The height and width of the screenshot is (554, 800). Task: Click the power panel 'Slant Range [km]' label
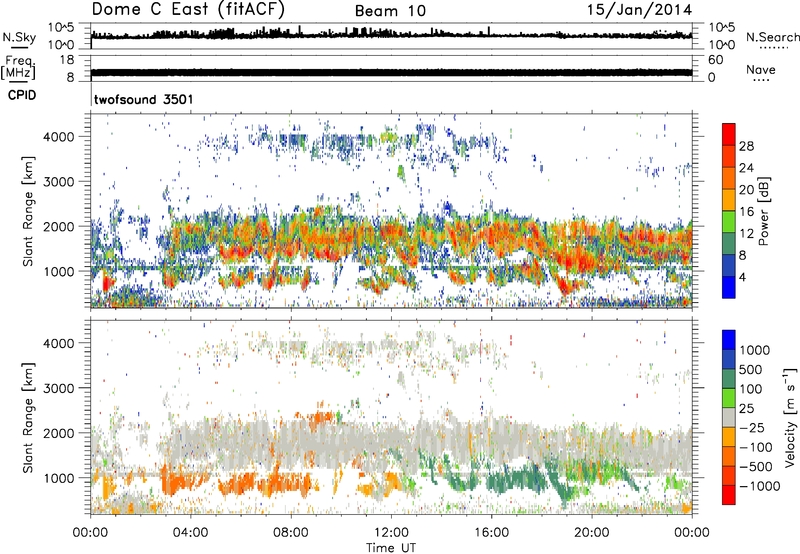[28, 211]
